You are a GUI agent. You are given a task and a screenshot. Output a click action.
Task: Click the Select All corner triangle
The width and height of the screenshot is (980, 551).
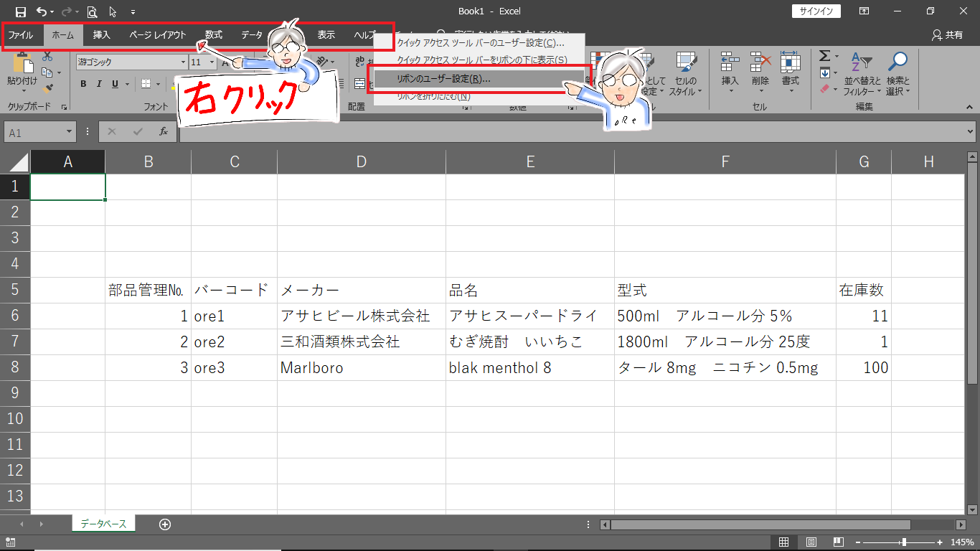click(19, 162)
